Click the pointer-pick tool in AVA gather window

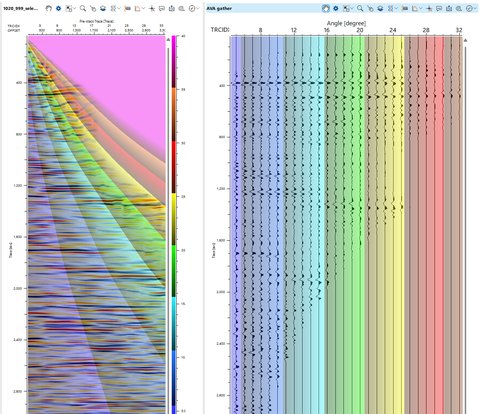370,9
